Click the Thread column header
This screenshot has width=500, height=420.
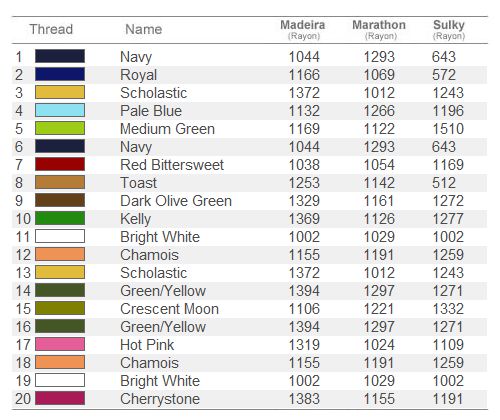[51, 29]
